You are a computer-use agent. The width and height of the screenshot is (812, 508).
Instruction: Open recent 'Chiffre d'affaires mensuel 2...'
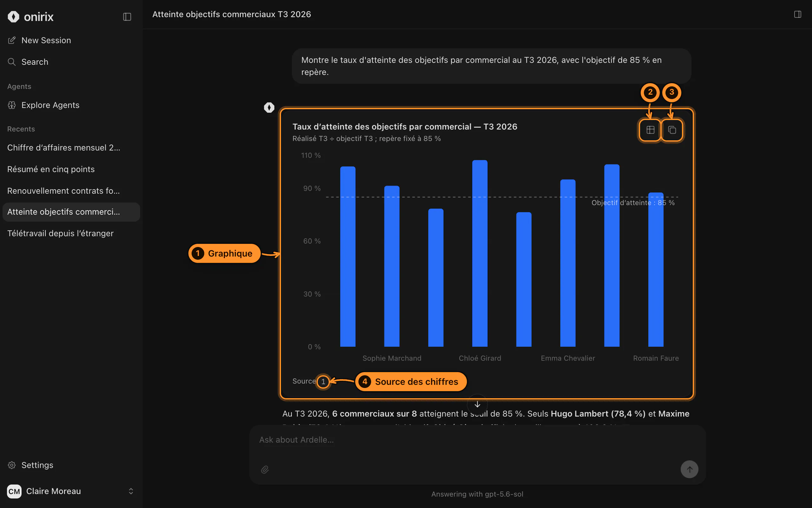71,148
